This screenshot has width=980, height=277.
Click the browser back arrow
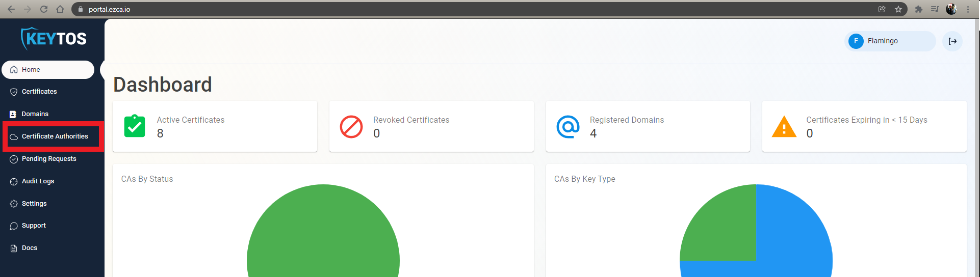(11, 9)
